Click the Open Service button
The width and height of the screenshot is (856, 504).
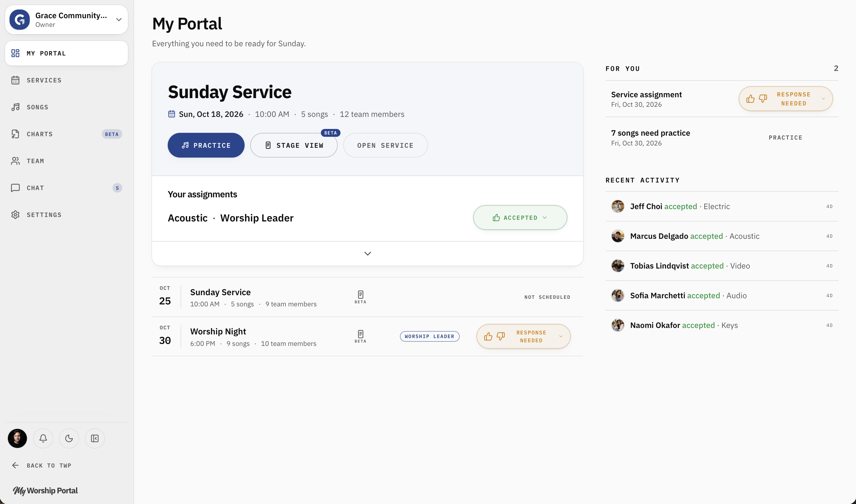tap(385, 145)
